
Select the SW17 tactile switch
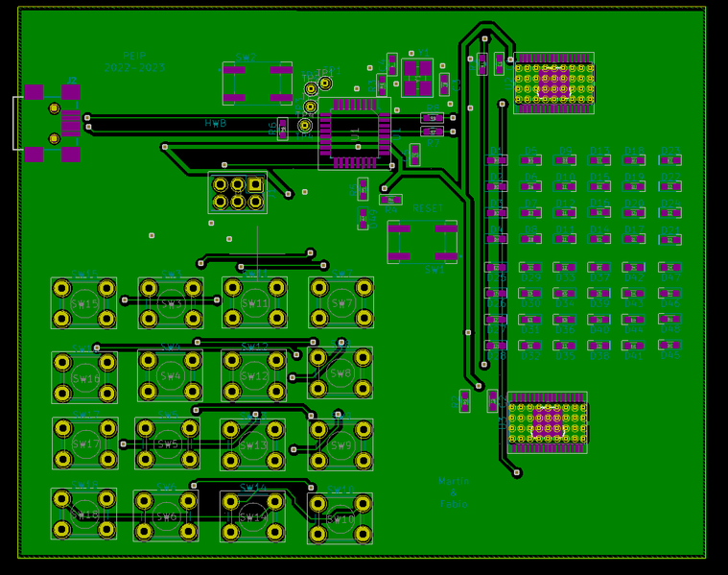[85, 443]
